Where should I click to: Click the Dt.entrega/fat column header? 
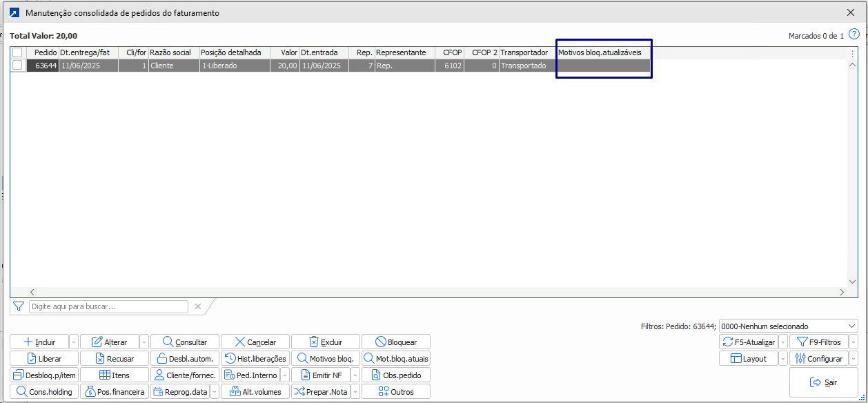tap(88, 52)
